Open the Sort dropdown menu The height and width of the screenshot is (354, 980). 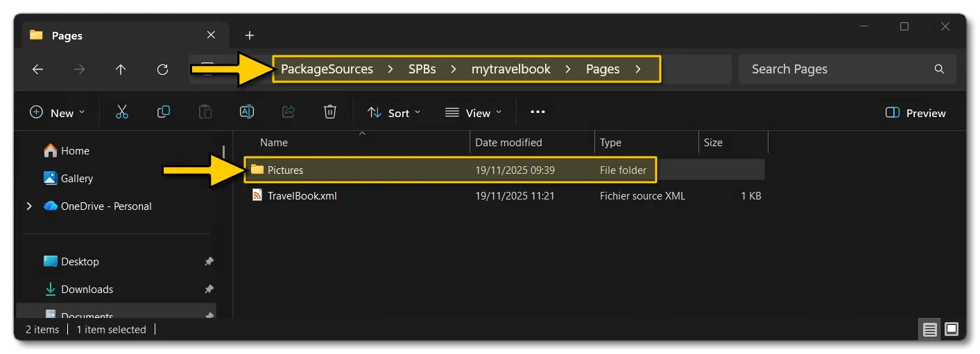pos(393,113)
